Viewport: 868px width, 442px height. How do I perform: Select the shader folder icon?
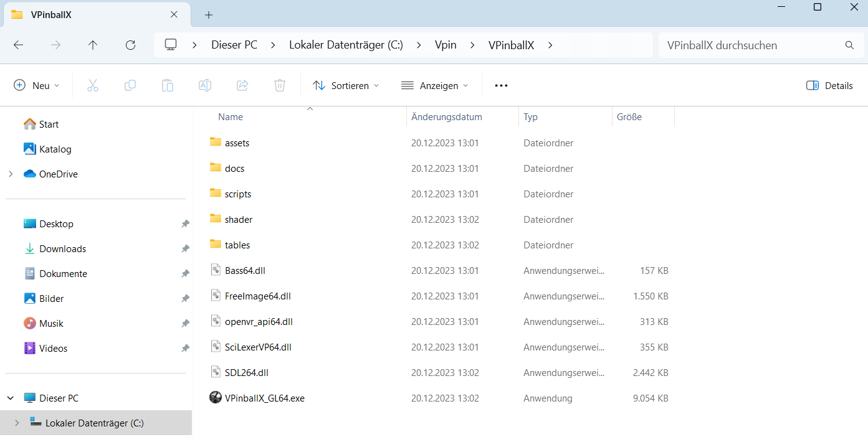(216, 219)
